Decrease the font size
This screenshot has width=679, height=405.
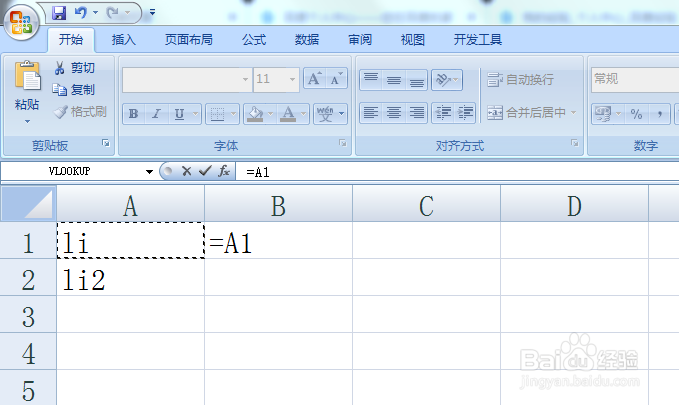click(336, 79)
